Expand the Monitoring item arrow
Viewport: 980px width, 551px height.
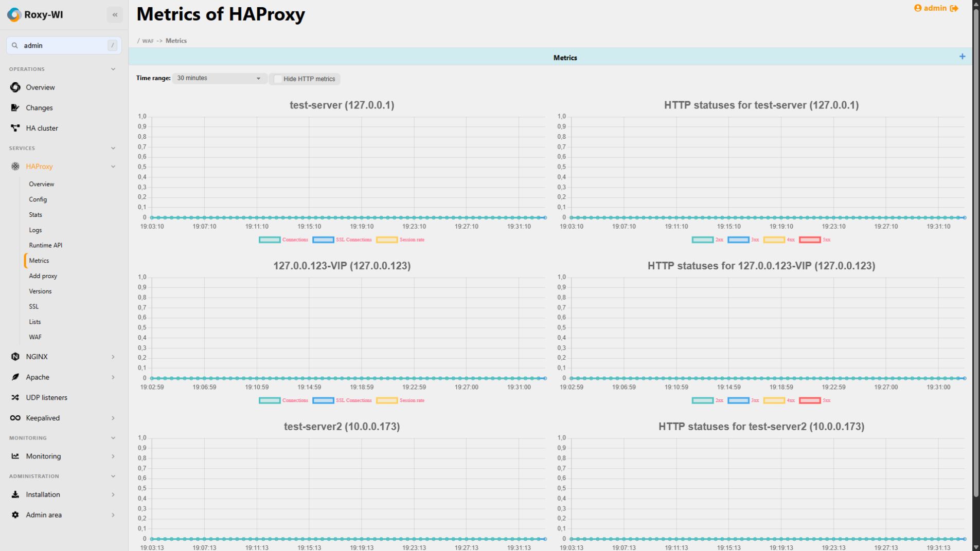point(113,456)
